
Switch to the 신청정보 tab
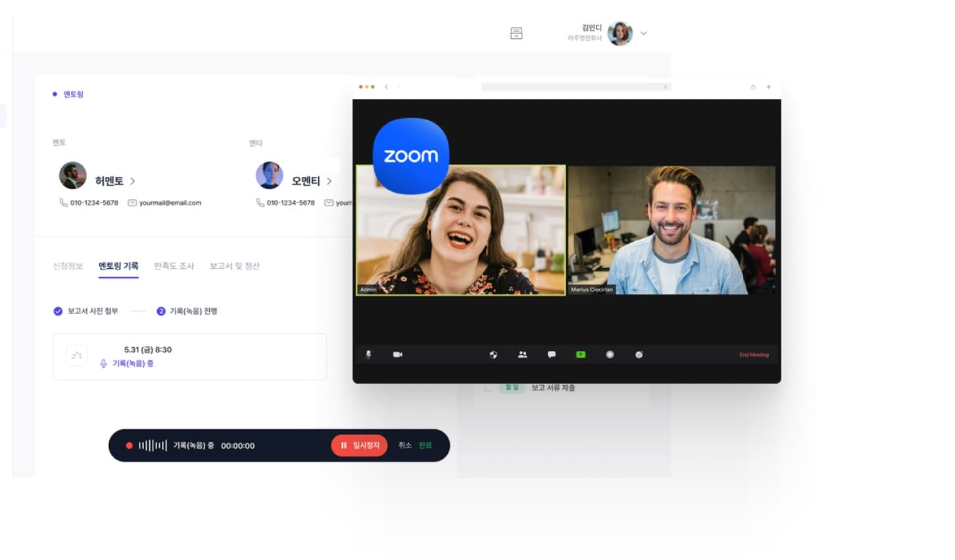point(68,266)
